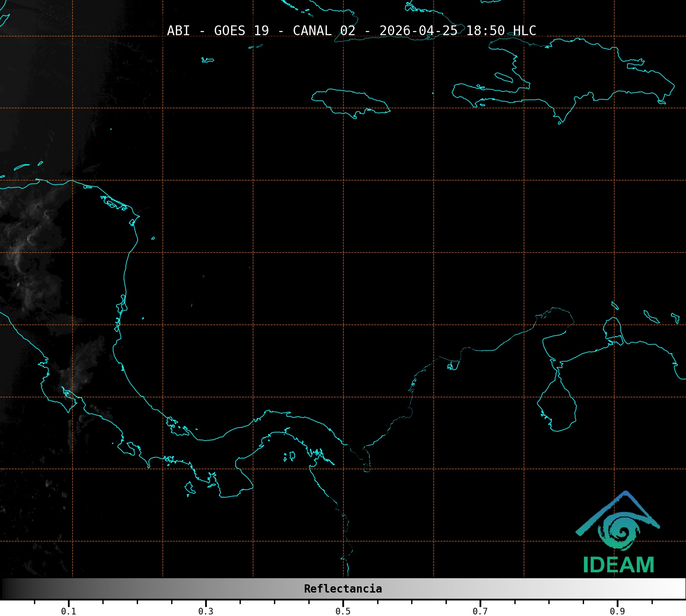
Task: Click the San Andrés island outline
Action: coord(192,305)
